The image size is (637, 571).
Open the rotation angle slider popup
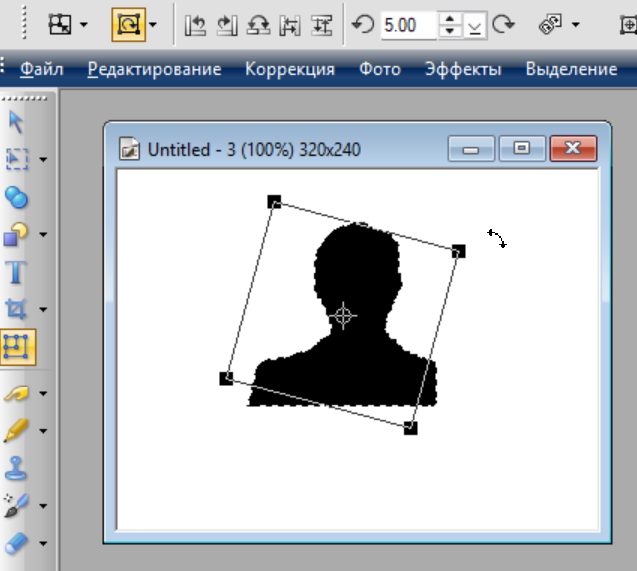(x=474, y=26)
